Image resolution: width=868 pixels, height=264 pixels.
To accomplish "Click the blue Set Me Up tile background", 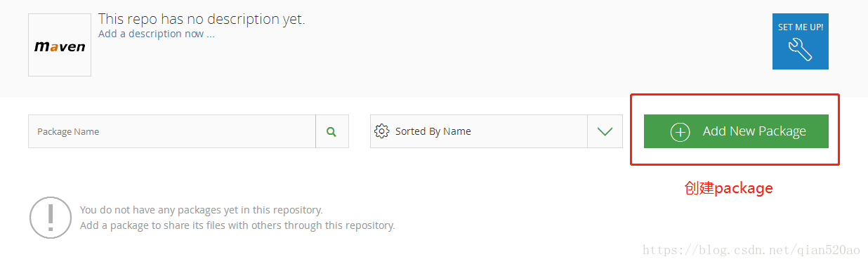I will 801,41.
